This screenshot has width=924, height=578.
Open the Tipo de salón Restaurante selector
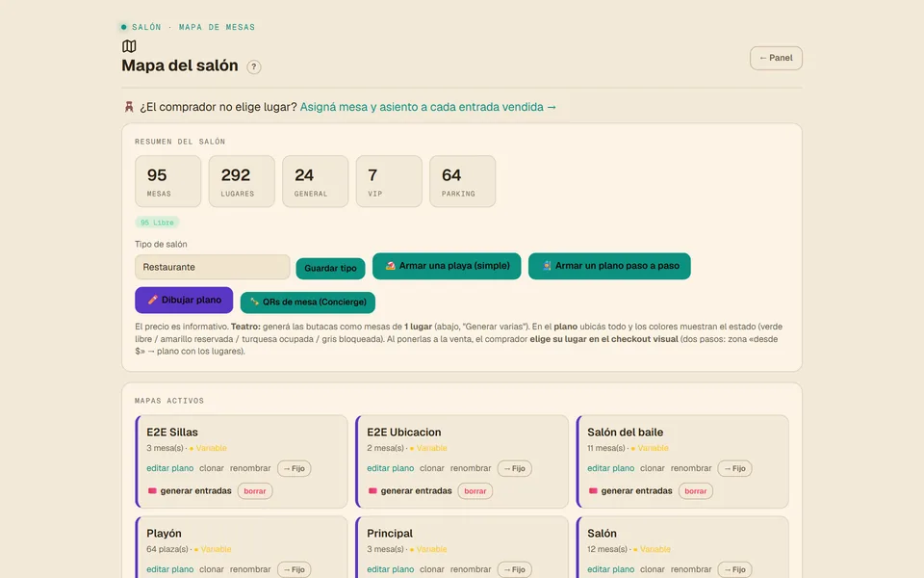212,267
